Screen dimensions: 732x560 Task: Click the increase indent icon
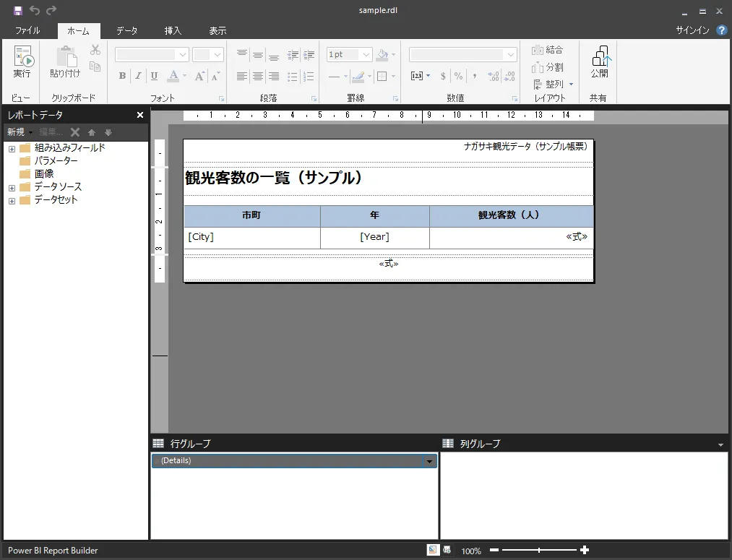point(309,55)
